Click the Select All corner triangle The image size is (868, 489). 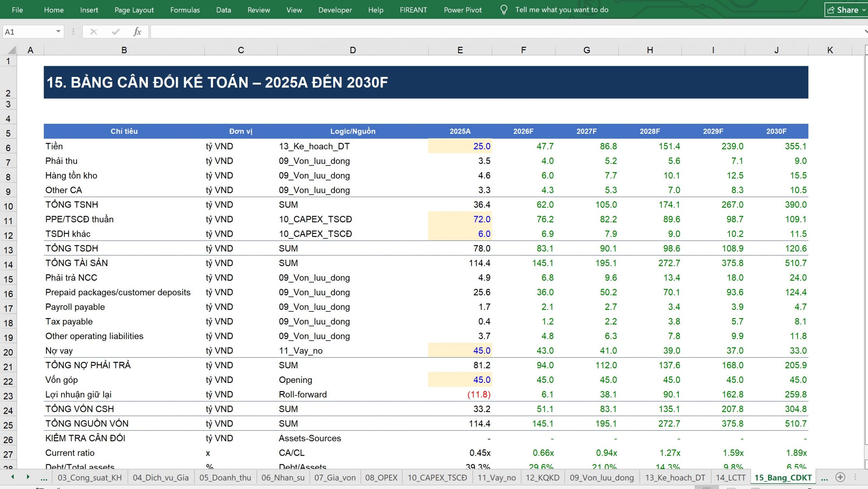coord(12,50)
